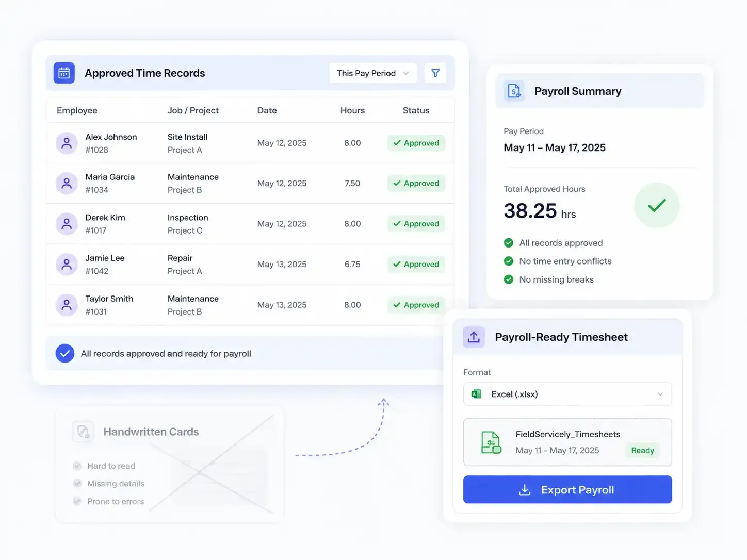Open the This Pay Period dropdown

tap(372, 73)
